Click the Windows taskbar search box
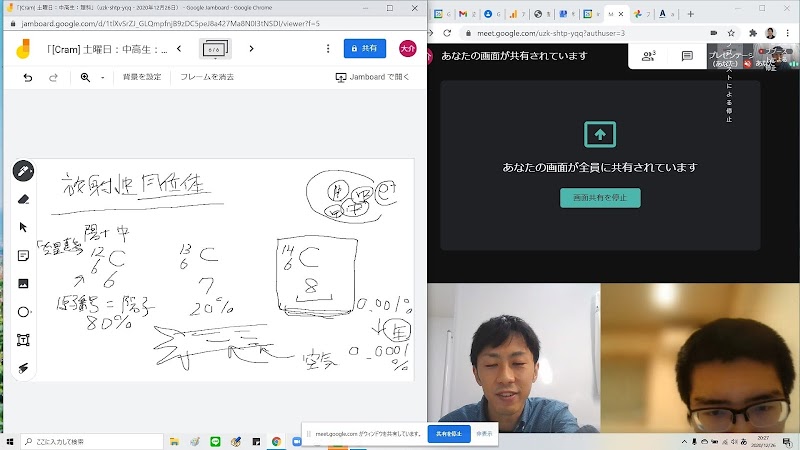This screenshot has width=800, height=450. [92, 441]
